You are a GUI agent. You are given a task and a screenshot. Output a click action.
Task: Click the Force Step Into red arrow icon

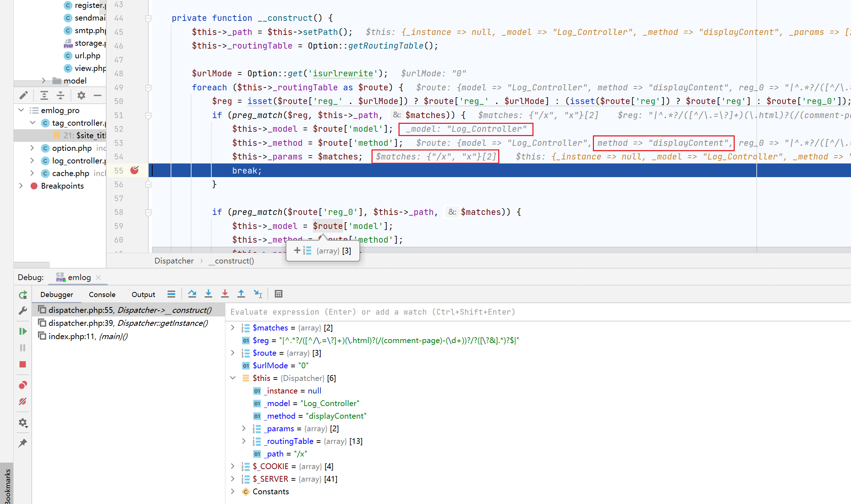[225, 294]
